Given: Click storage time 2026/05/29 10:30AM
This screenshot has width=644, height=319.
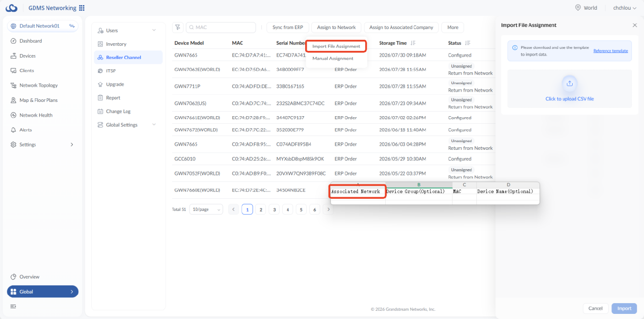Looking at the screenshot, I should point(403,159).
